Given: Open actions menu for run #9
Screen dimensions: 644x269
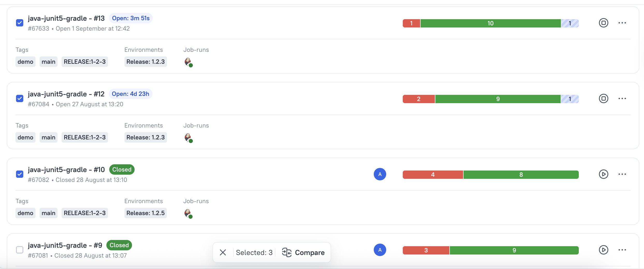Looking at the screenshot, I should click(622, 250).
